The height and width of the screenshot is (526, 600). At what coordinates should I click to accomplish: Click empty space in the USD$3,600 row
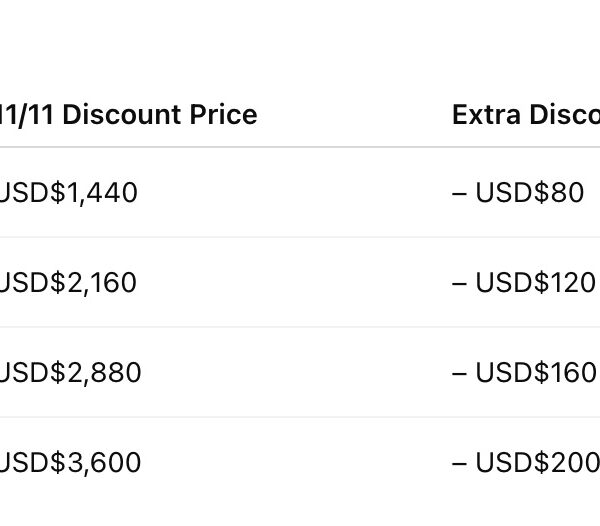pos(300,462)
